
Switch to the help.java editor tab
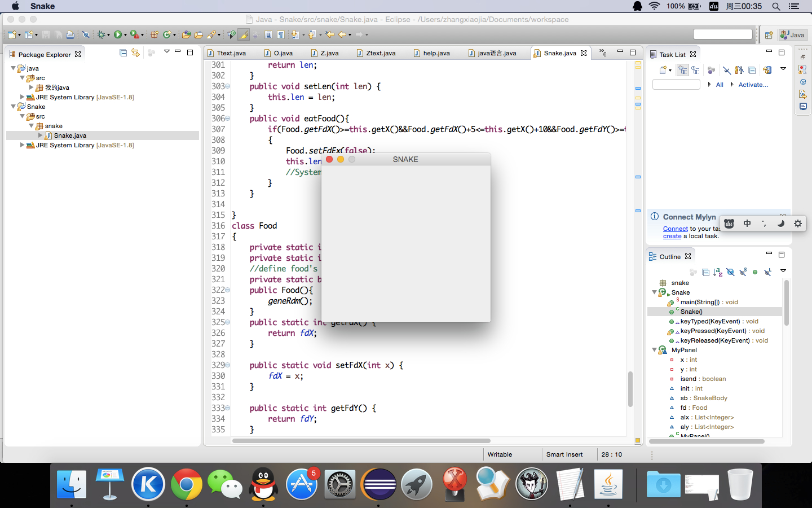point(436,53)
